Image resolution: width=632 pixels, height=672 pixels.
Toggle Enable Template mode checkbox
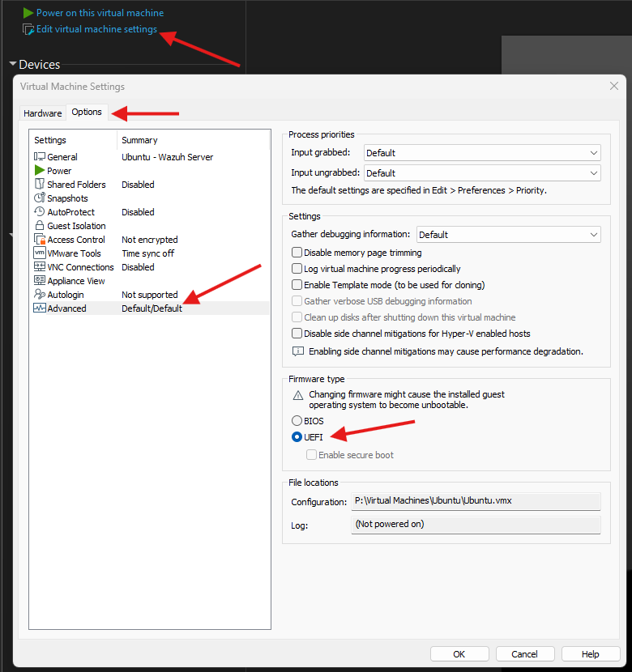297,285
